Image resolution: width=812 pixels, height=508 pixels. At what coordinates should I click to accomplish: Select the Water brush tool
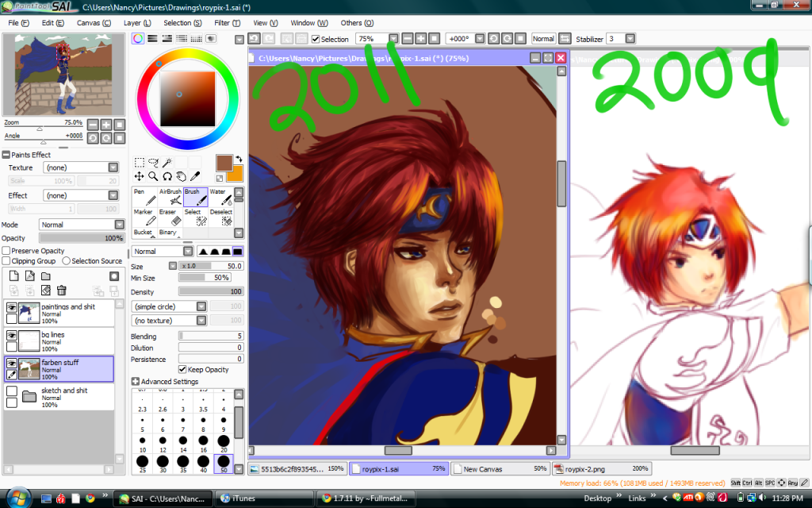[x=221, y=197]
